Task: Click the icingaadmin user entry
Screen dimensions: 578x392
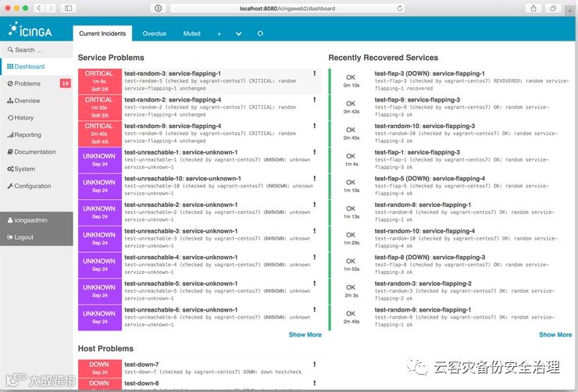Action: 37,220
